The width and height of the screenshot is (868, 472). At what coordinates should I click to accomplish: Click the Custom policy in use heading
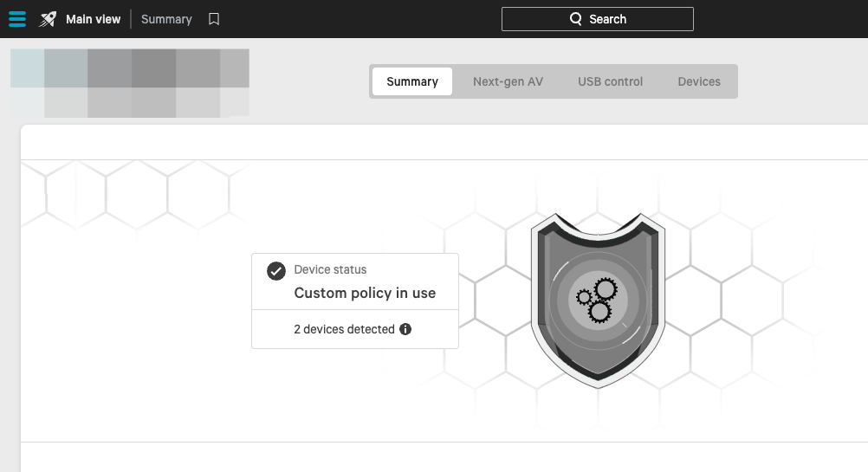(x=365, y=293)
